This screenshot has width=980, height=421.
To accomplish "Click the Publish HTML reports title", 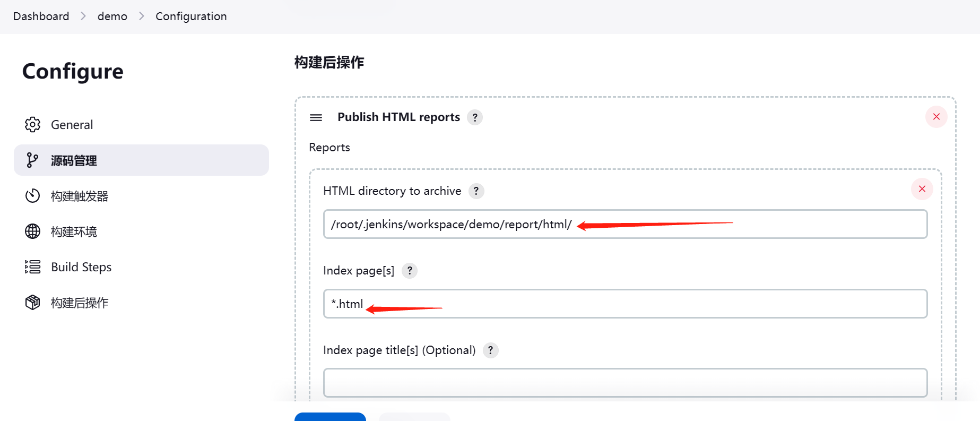I will pyautogui.click(x=398, y=117).
